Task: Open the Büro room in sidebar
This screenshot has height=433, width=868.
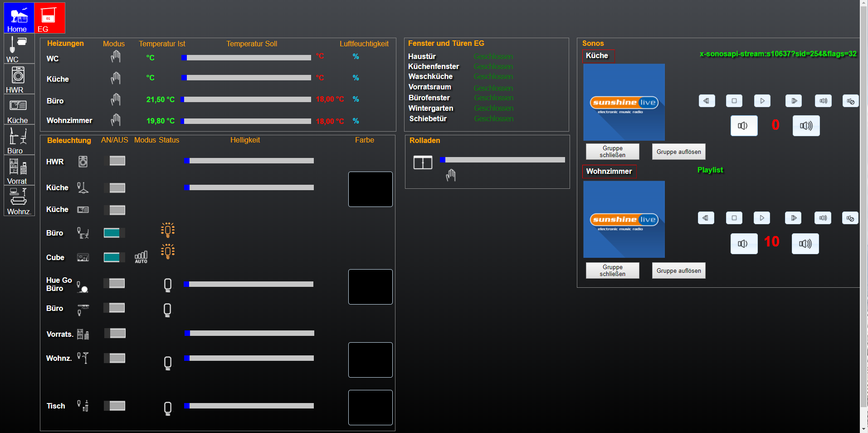Action: point(19,140)
